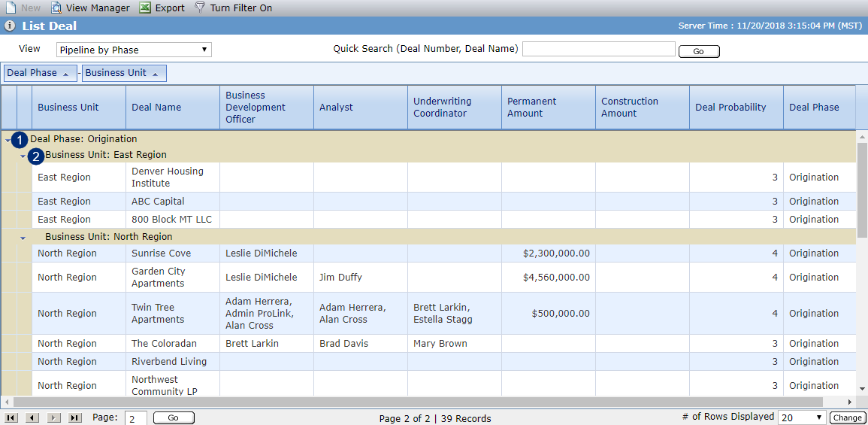Sort by Analyst column header
This screenshot has height=425, width=868.
361,108
